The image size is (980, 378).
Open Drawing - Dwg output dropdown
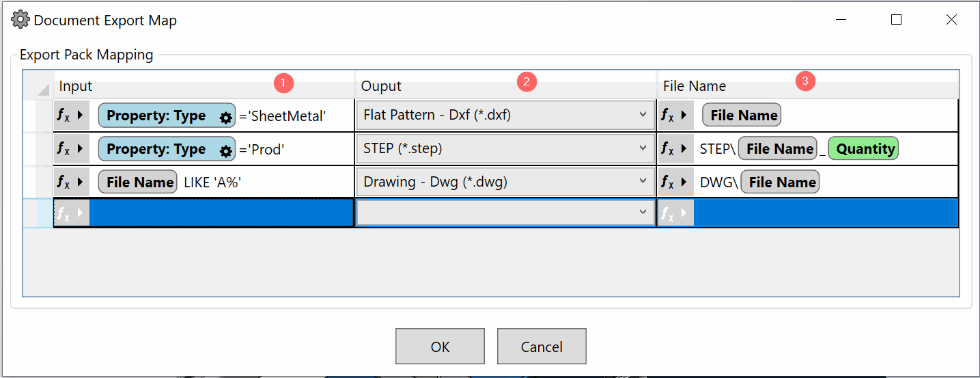643,182
